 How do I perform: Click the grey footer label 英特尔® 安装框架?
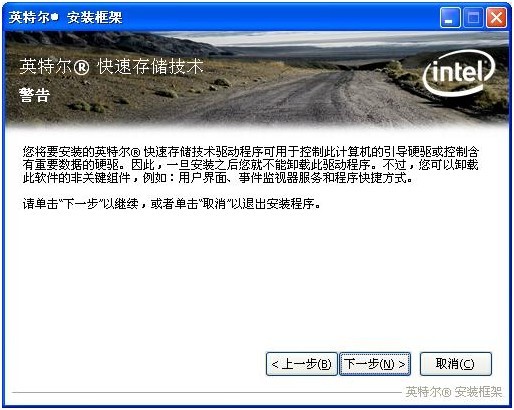[454, 392]
